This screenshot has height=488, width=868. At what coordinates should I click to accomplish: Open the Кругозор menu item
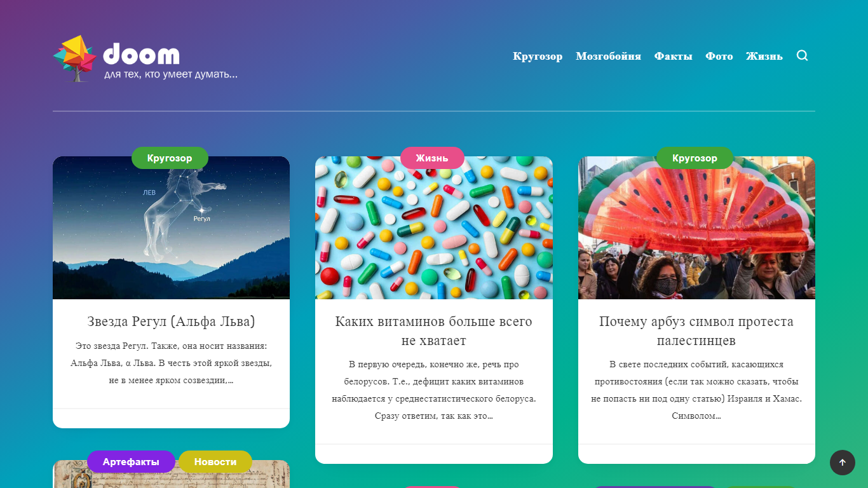[538, 56]
